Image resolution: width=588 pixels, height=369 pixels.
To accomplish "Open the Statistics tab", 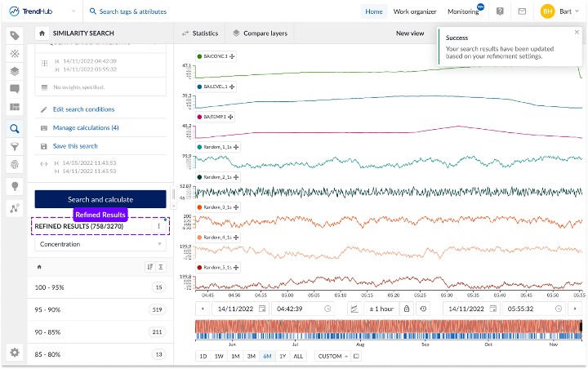I will coord(199,33).
